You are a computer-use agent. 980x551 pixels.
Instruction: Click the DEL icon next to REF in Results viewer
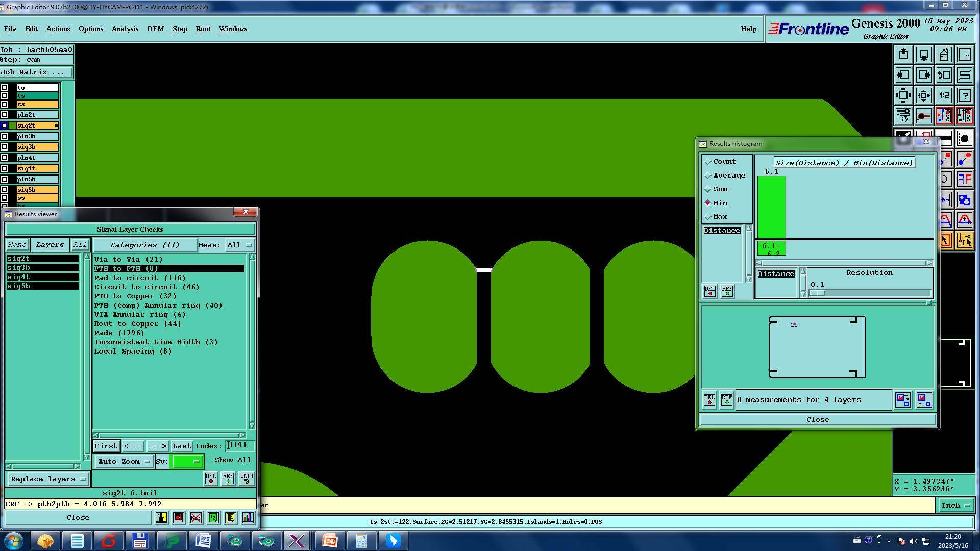pyautogui.click(x=211, y=479)
